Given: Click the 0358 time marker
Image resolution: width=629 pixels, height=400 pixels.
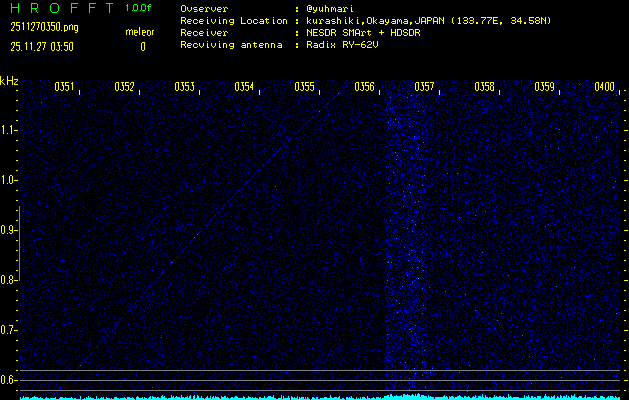Looking at the screenshot, I should [x=484, y=87].
